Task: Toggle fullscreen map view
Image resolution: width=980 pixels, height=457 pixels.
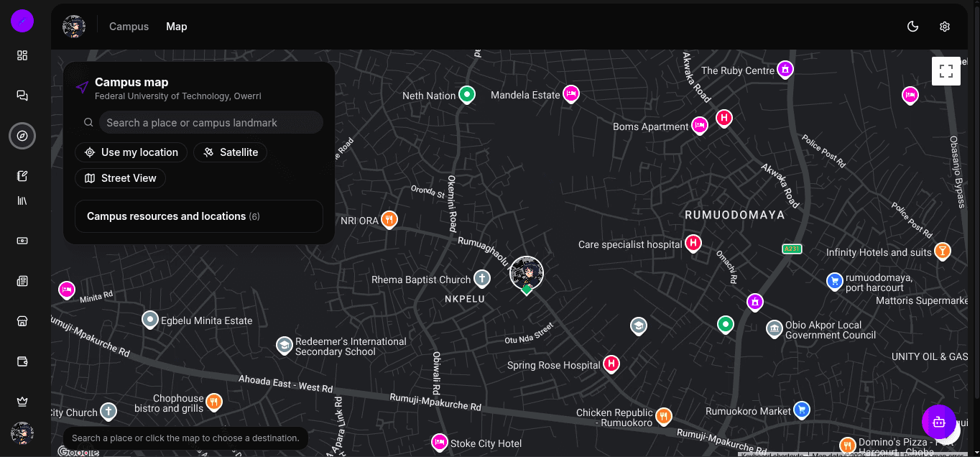Action: 946,71
